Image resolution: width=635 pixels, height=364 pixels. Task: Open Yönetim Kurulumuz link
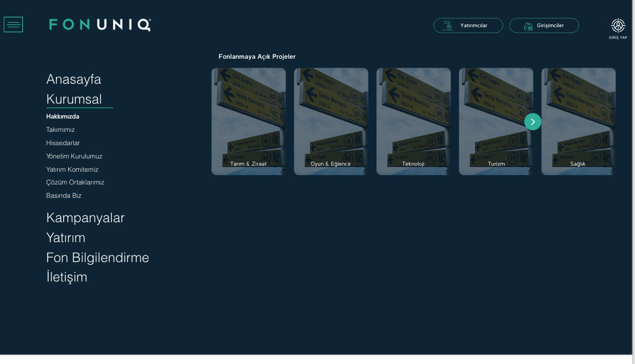click(x=74, y=156)
